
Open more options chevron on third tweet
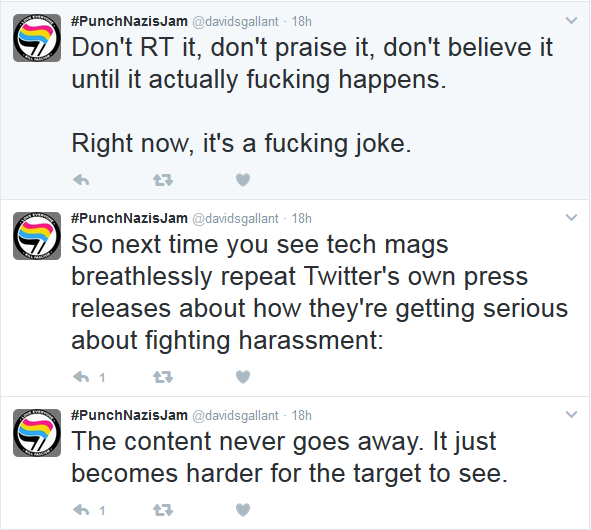(571, 415)
